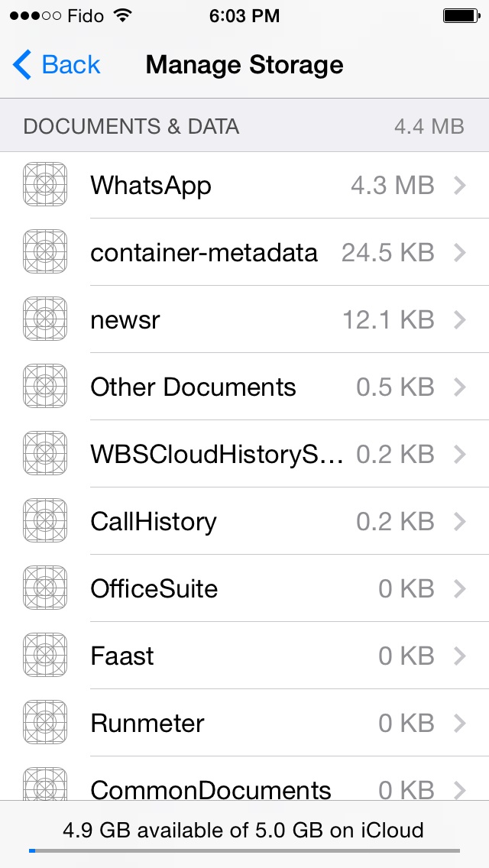
Task: Select the Other Documents row label
Action: point(193,387)
